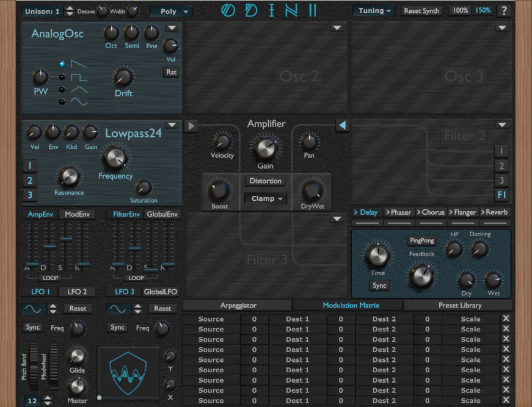
Task: Delete the last modulation matrix row
Action: 506,400
